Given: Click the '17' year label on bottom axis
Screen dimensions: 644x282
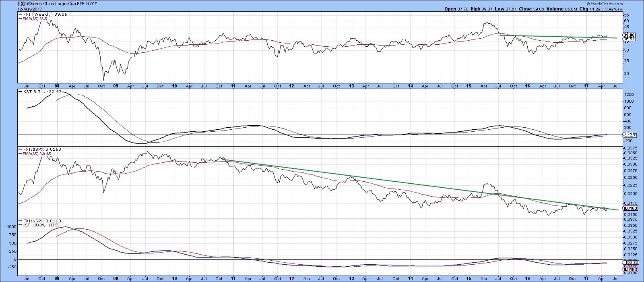Looking at the screenshot, I should pos(586,278).
